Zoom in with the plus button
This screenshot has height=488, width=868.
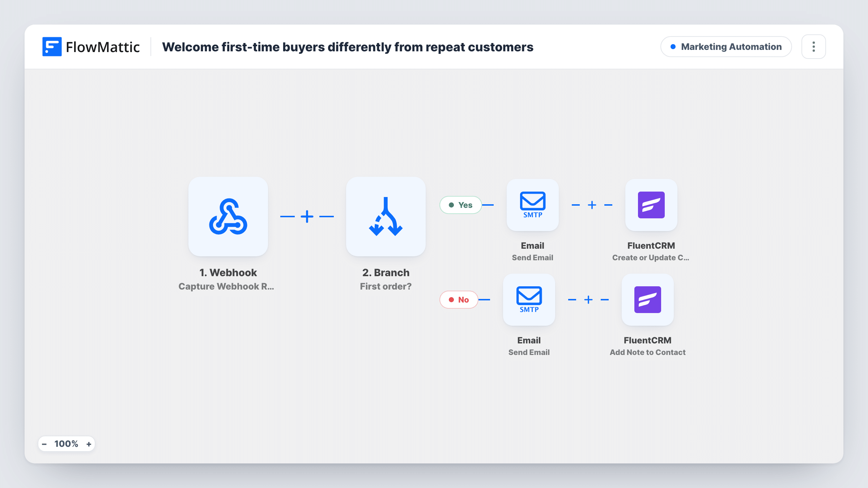(x=89, y=444)
